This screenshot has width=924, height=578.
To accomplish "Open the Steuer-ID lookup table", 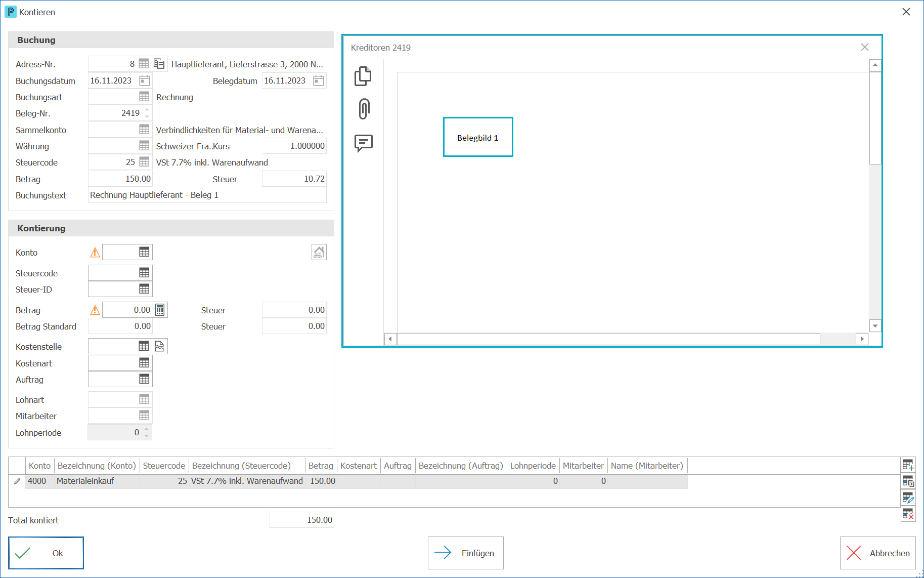I will click(x=144, y=289).
